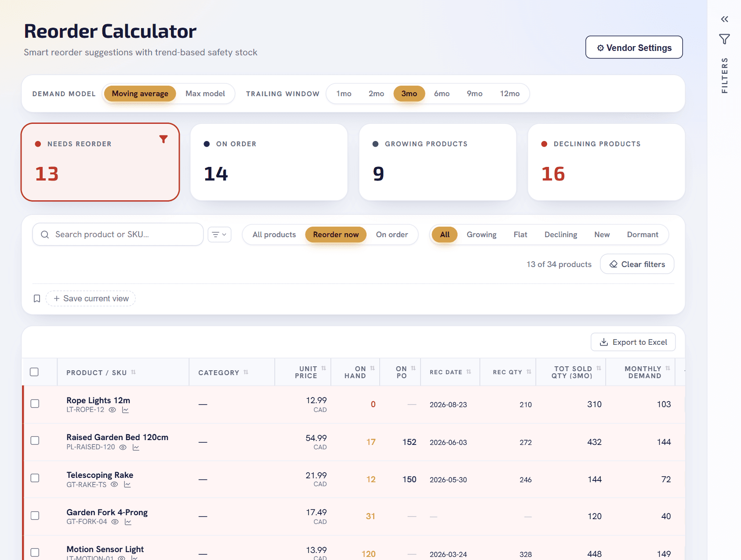Focus the Search product or SKU field
Viewport: 741px width, 560px height.
(118, 235)
